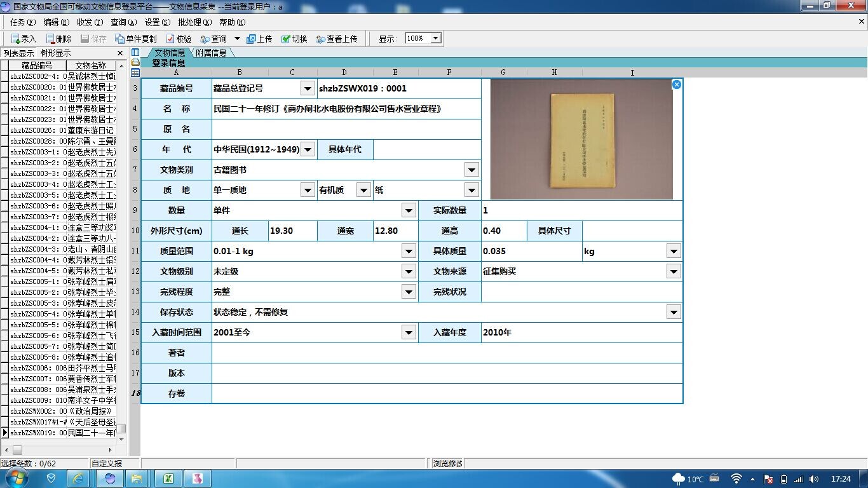Tick the row checkbox for shzbZSC0026
The width and height of the screenshot is (868, 488).
pyautogui.click(x=4, y=130)
